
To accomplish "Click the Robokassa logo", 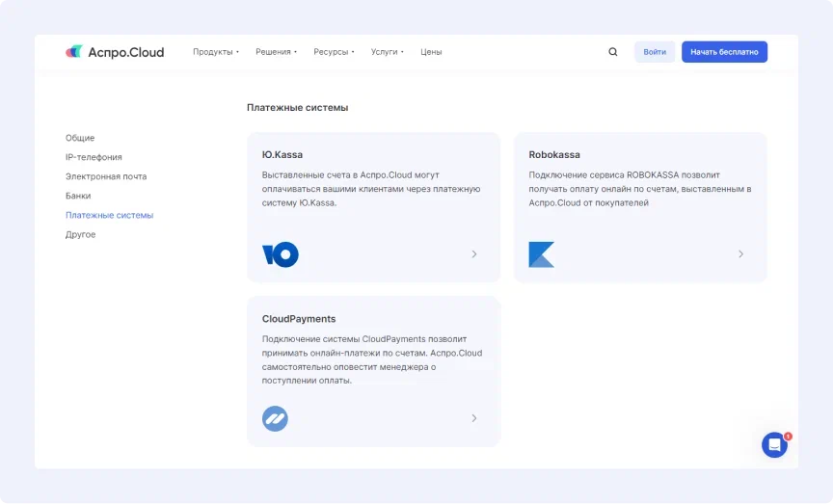I will (541, 254).
